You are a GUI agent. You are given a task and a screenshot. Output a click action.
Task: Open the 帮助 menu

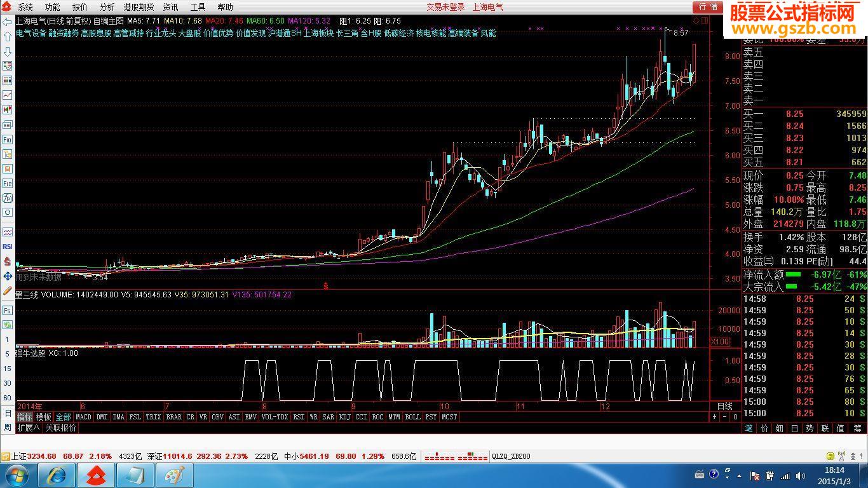click(x=225, y=7)
